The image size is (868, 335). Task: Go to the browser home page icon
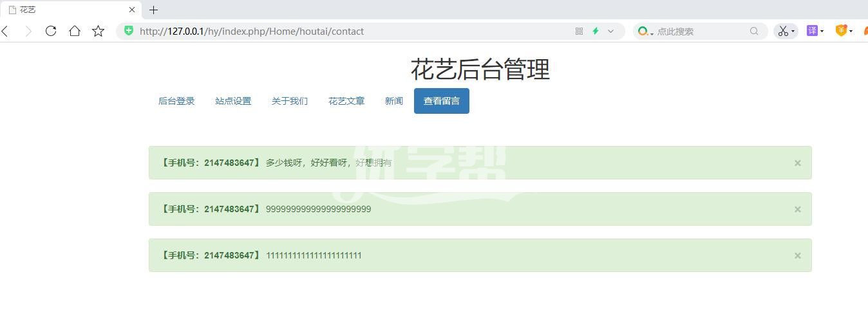click(x=75, y=31)
